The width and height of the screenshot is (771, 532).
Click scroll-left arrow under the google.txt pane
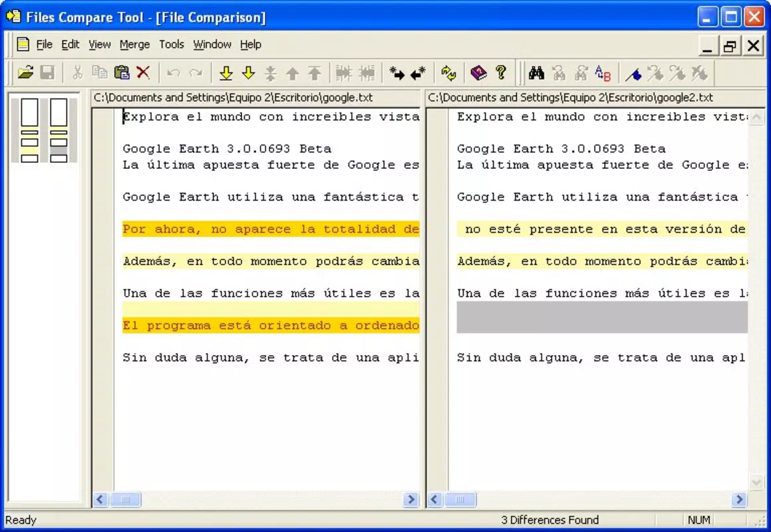click(100, 499)
